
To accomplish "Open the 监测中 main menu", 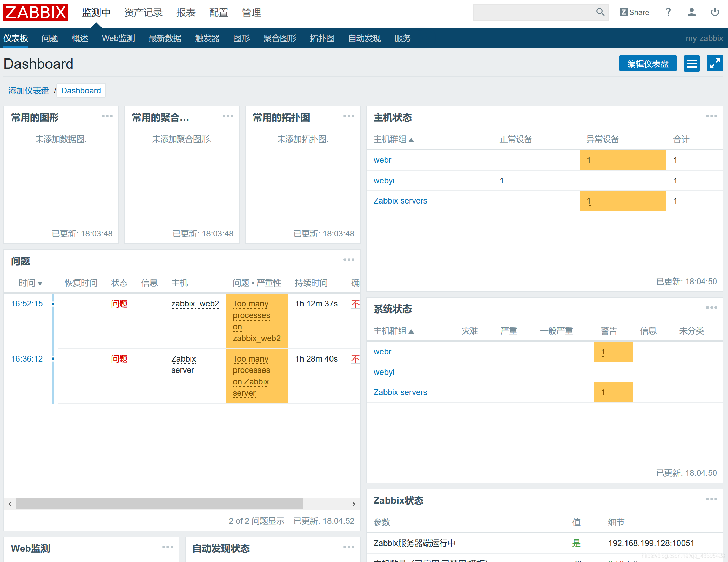I will 96,13.
